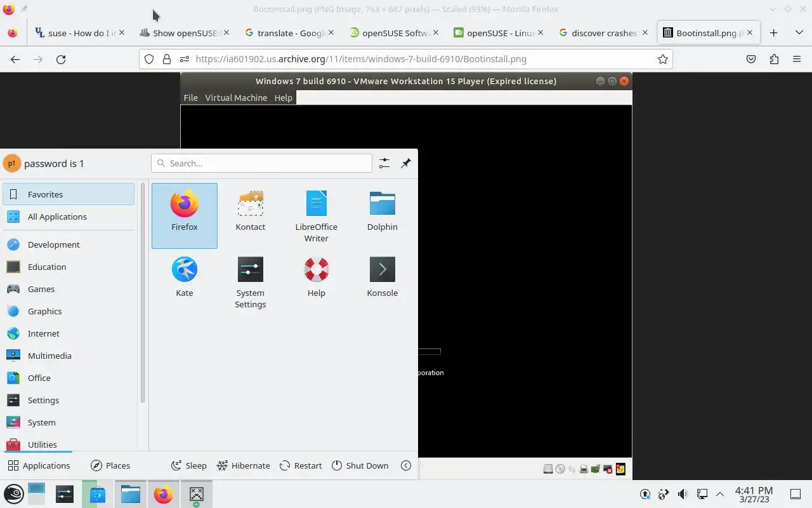Open the openSUSE application launcher button

[14, 494]
